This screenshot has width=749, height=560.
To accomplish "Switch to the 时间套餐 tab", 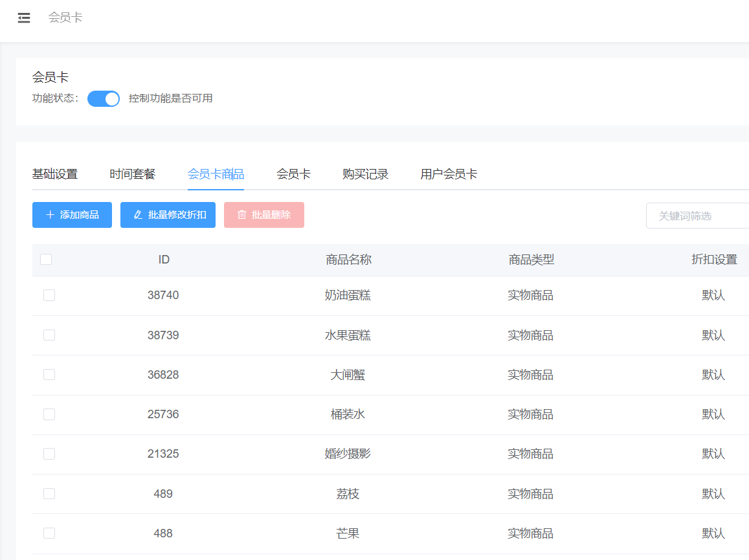I will (x=132, y=174).
